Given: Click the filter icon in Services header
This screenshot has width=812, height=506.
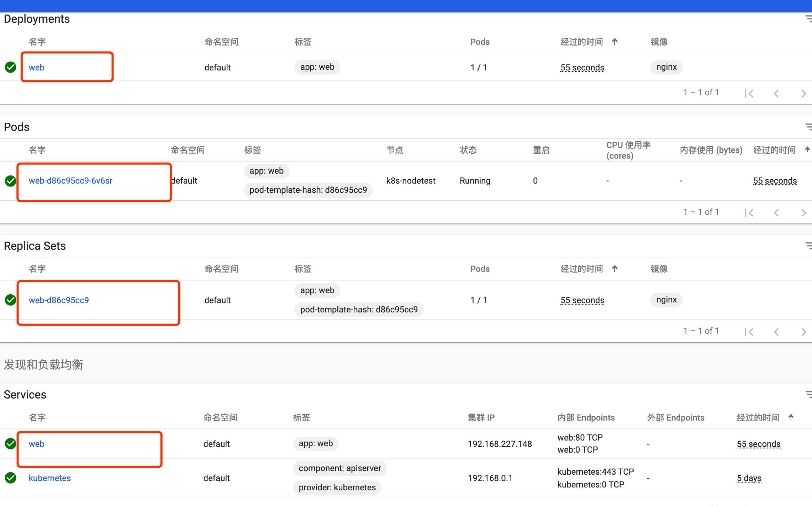Looking at the screenshot, I should coord(808,395).
